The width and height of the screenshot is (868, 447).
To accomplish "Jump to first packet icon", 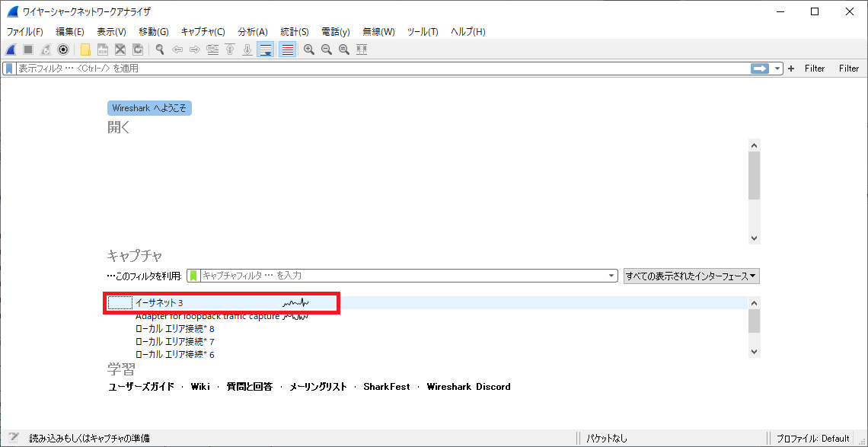I will tap(230, 49).
